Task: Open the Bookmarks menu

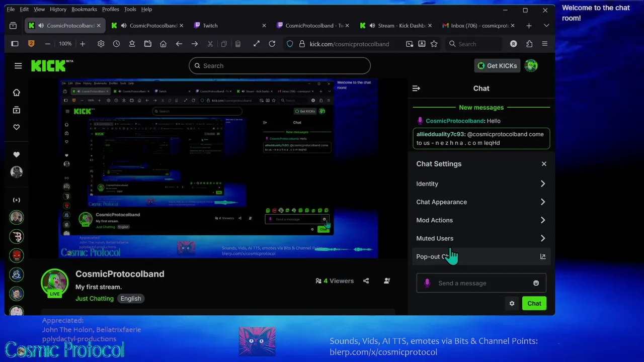Action: [84, 9]
